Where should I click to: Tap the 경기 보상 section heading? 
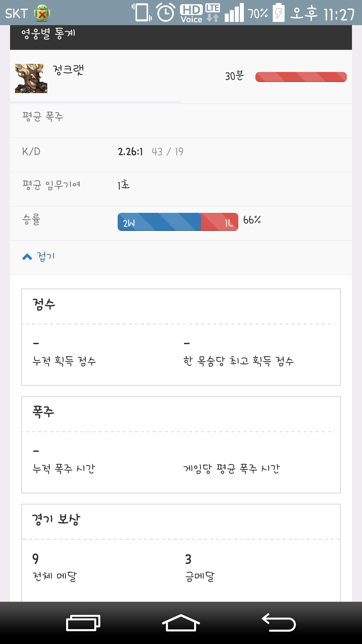pyautogui.click(x=56, y=520)
